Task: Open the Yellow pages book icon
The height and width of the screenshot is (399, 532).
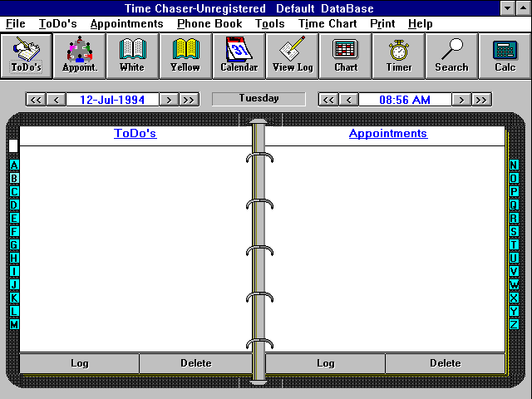Action: (x=186, y=57)
